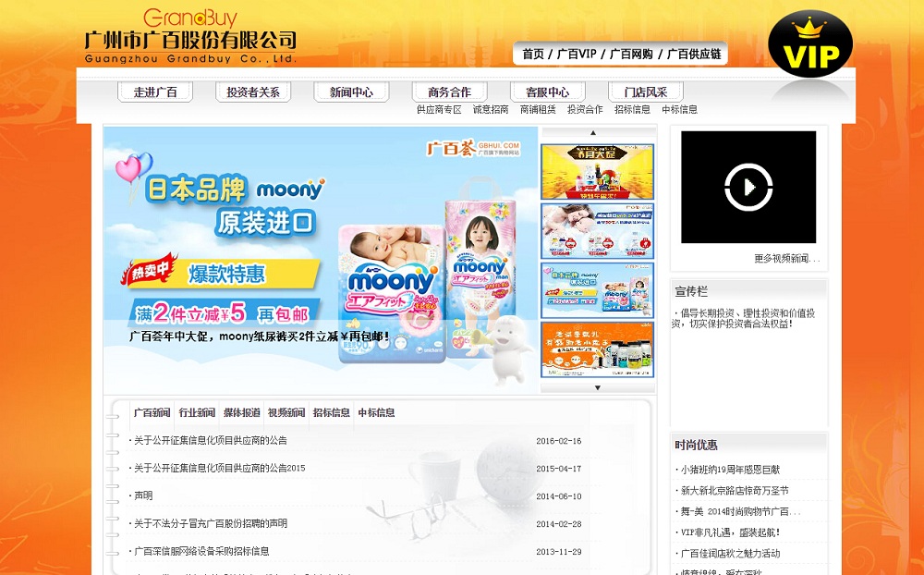Click the black VIP crown badge
Screen dimensions: 924x575
[x=810, y=44]
